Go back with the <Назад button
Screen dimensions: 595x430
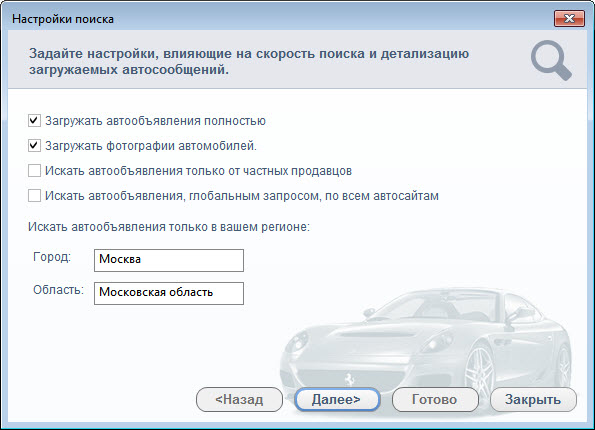(239, 400)
